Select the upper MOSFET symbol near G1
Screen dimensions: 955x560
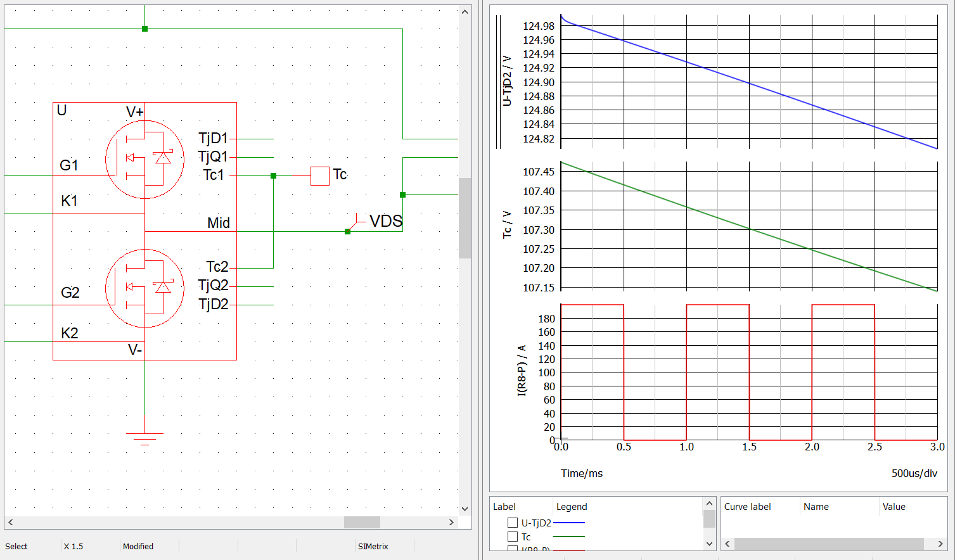click(144, 159)
